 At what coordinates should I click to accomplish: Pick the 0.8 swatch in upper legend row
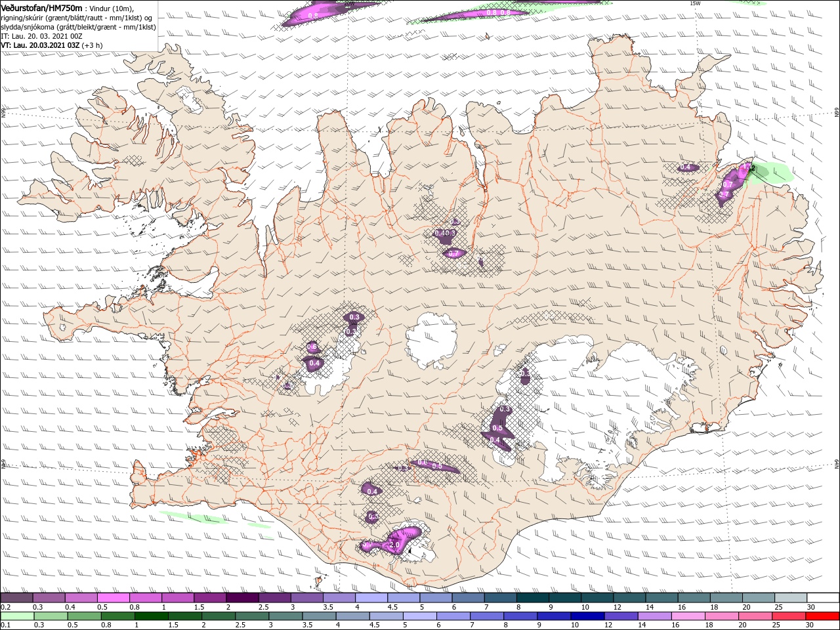[x=146, y=598]
